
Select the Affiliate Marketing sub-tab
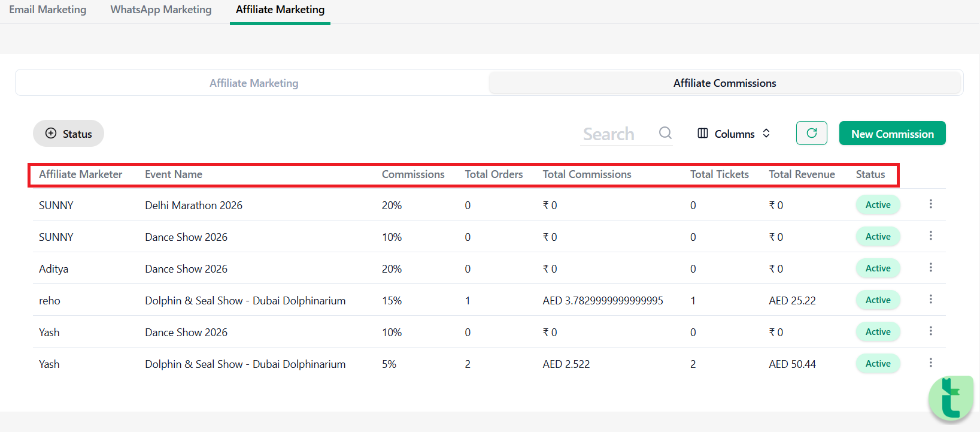[254, 83]
